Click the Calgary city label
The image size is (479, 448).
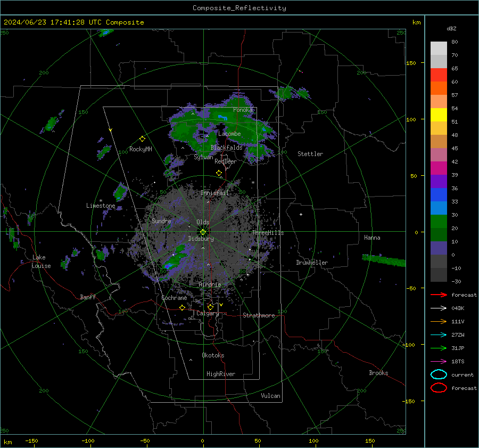click(208, 313)
